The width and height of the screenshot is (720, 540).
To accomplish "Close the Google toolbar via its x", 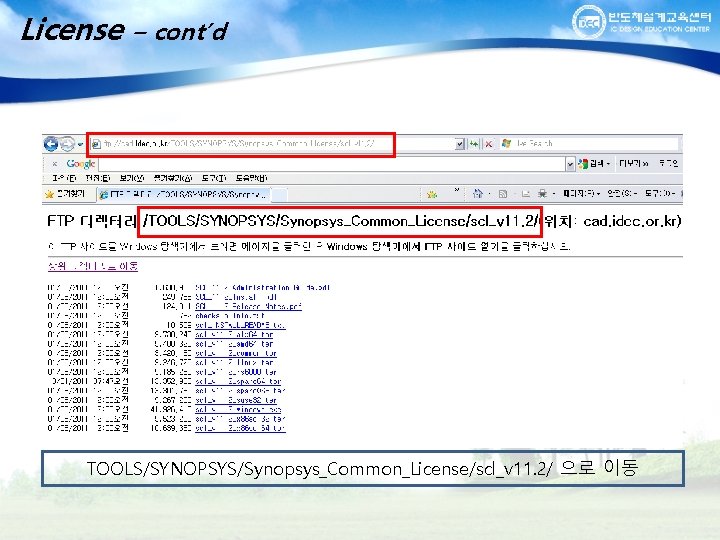I will coord(54,163).
